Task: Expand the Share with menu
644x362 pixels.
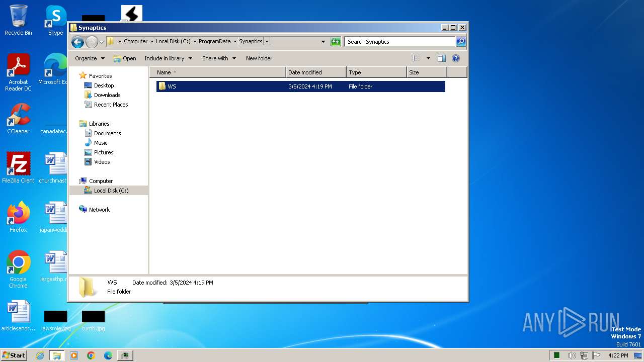Action: coord(219,58)
